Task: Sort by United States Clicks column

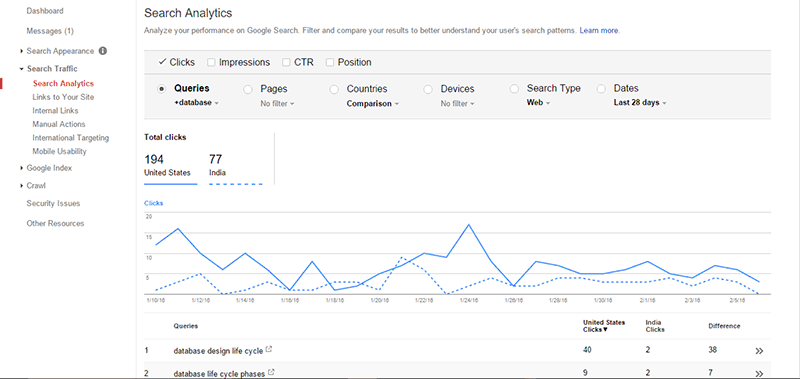Action: (604, 326)
